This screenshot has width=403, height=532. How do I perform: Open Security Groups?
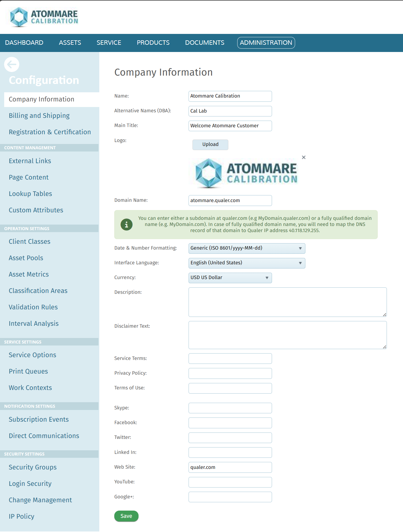click(x=33, y=467)
